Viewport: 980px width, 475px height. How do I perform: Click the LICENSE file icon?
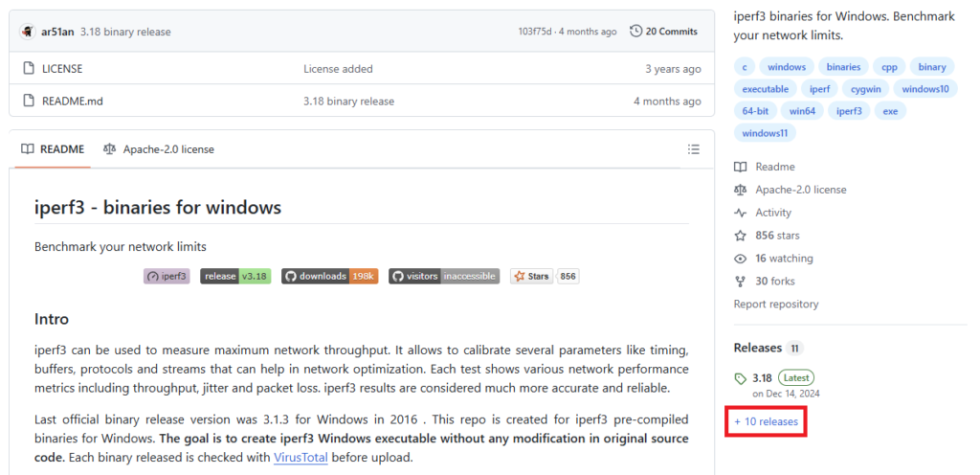[28, 69]
